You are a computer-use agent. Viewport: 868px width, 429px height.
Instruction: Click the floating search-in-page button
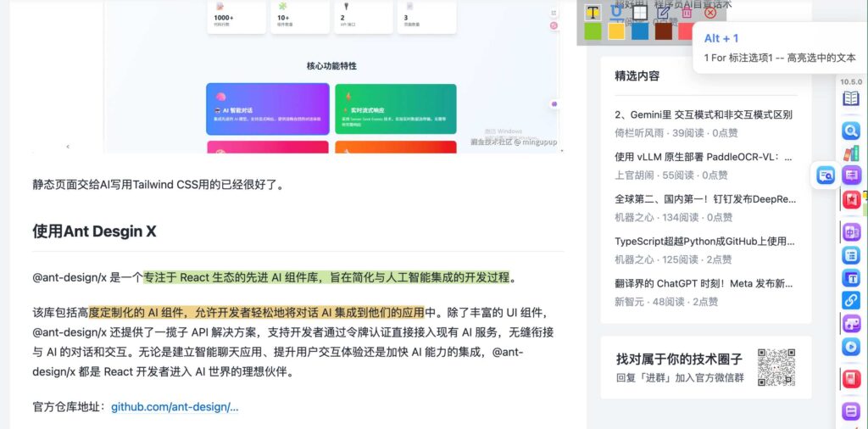pos(825,175)
